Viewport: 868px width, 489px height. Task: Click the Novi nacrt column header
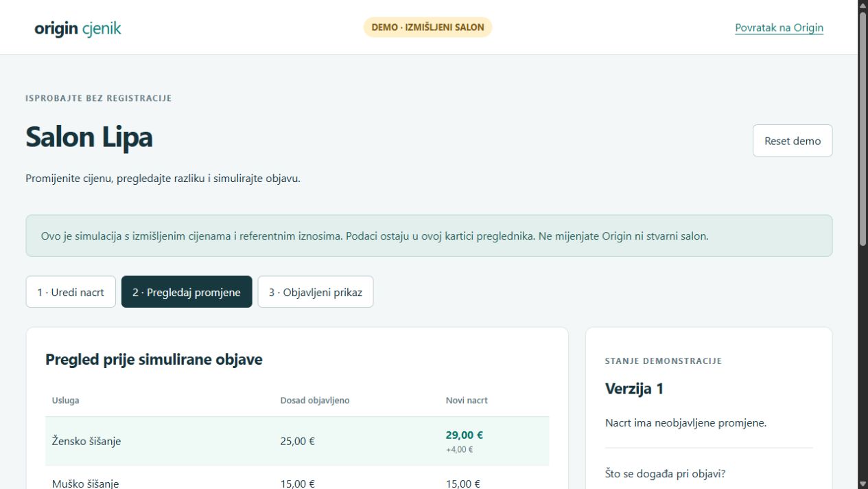[467, 400]
